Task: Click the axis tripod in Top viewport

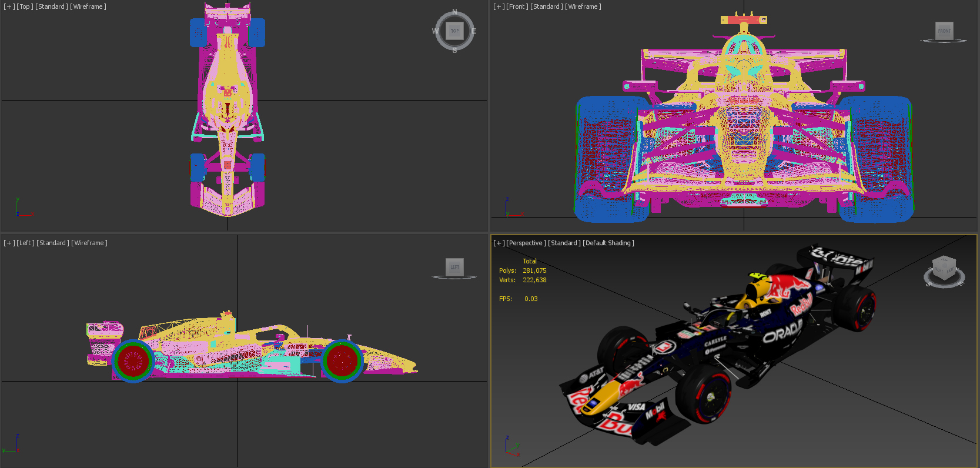Action: click(24, 208)
